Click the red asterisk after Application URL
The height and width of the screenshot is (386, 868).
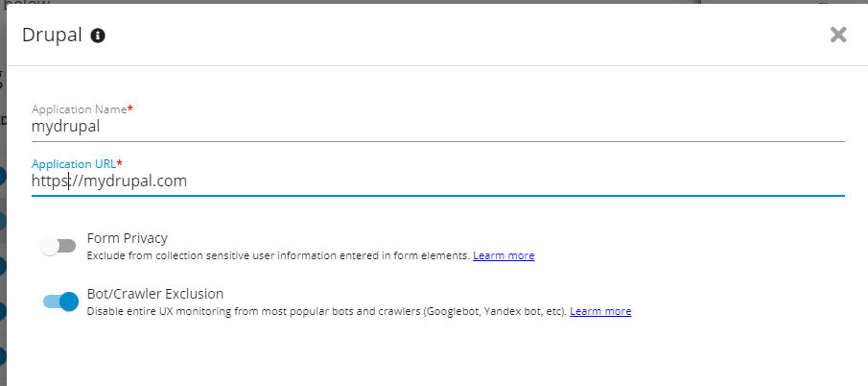[x=120, y=164]
